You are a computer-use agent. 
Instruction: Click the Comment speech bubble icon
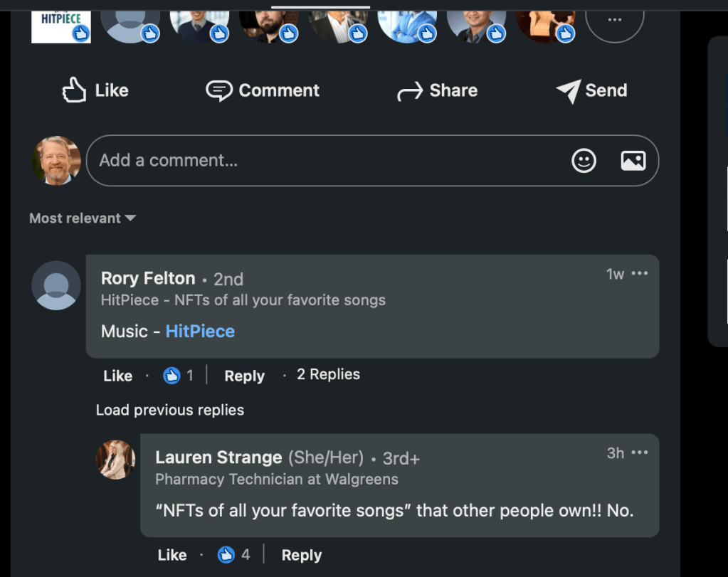(218, 90)
